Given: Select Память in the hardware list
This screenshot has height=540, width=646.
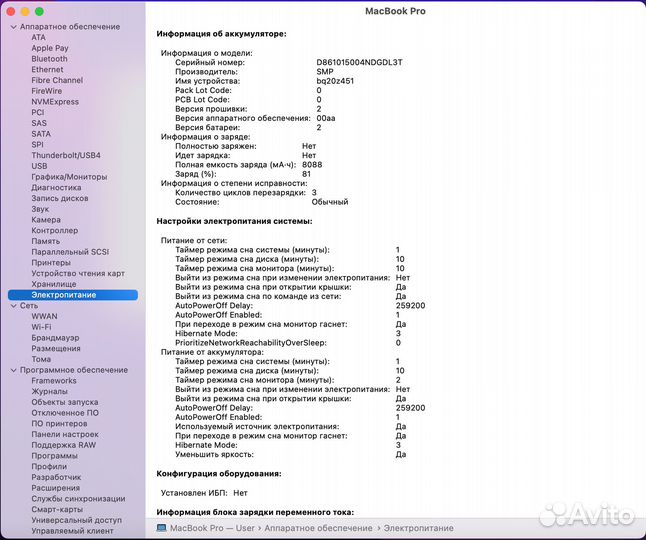Looking at the screenshot, I should tap(45, 241).
